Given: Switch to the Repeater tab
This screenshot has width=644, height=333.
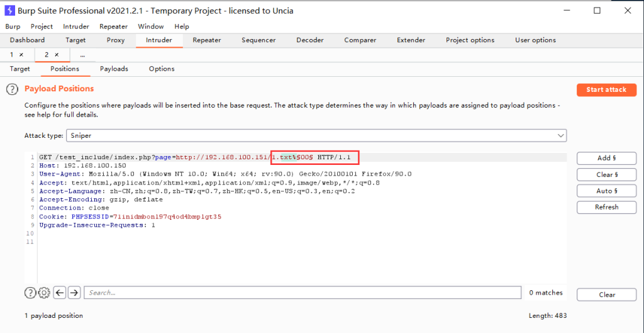Looking at the screenshot, I should coord(206,40).
